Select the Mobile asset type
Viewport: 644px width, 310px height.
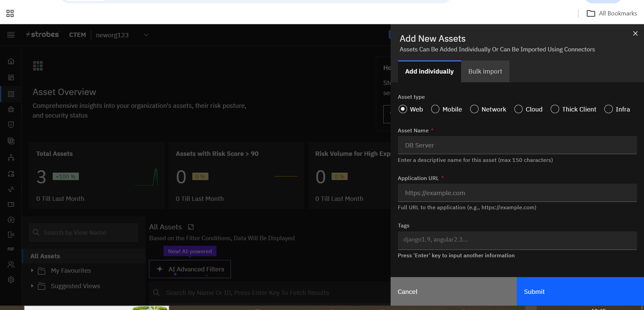pyautogui.click(x=435, y=109)
